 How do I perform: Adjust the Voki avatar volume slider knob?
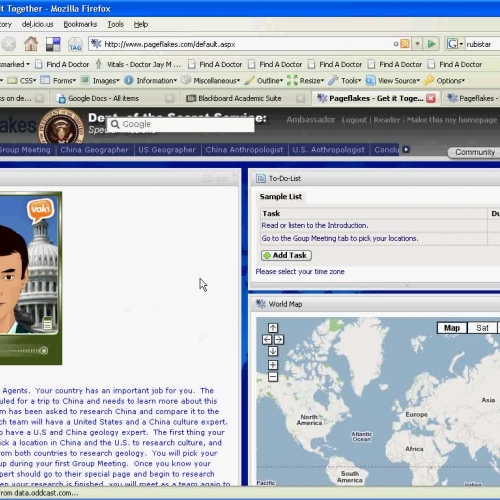43,351
